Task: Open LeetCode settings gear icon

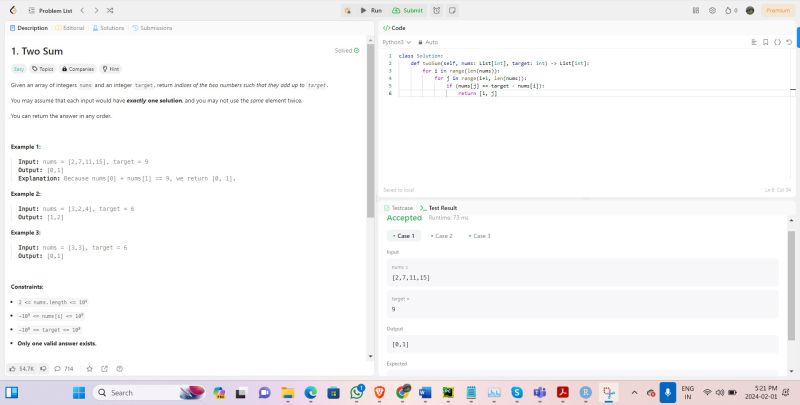Action: 712,9
